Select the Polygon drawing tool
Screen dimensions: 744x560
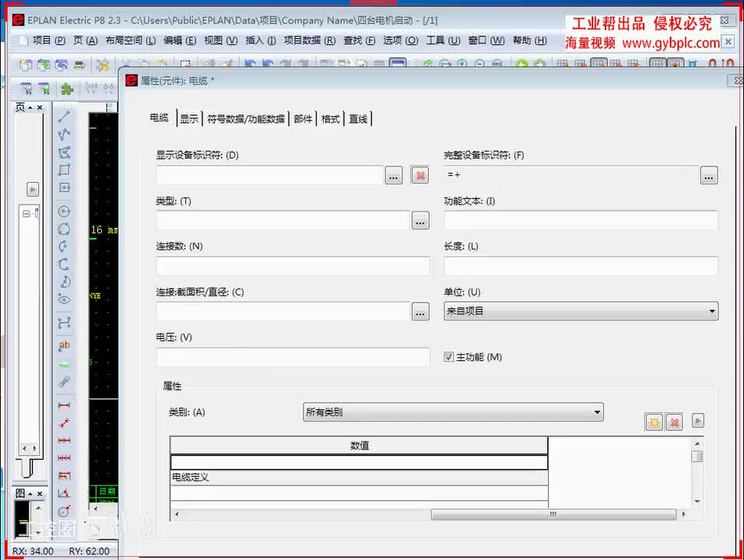(64, 152)
